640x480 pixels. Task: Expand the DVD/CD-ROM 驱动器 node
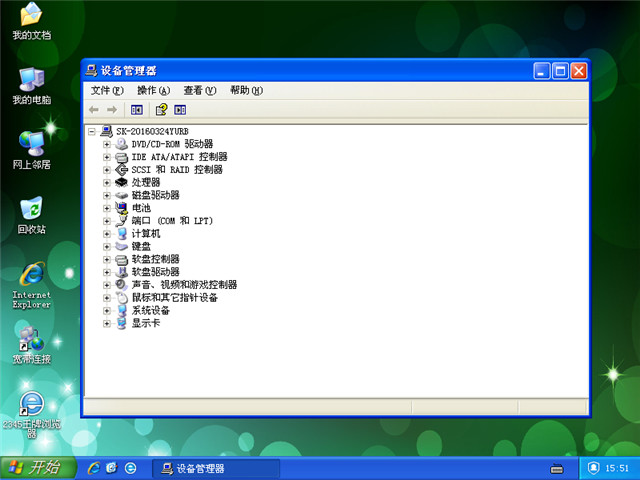pos(107,144)
